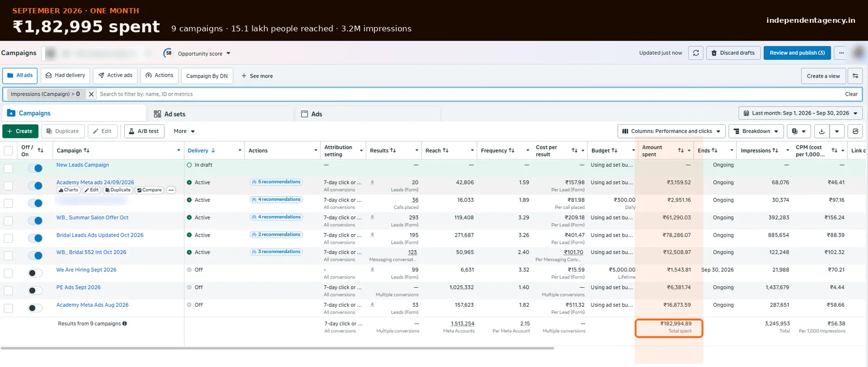Open the reports icon dropdown next to Breakdown
Screen dimensions: 868x367
[798, 131]
